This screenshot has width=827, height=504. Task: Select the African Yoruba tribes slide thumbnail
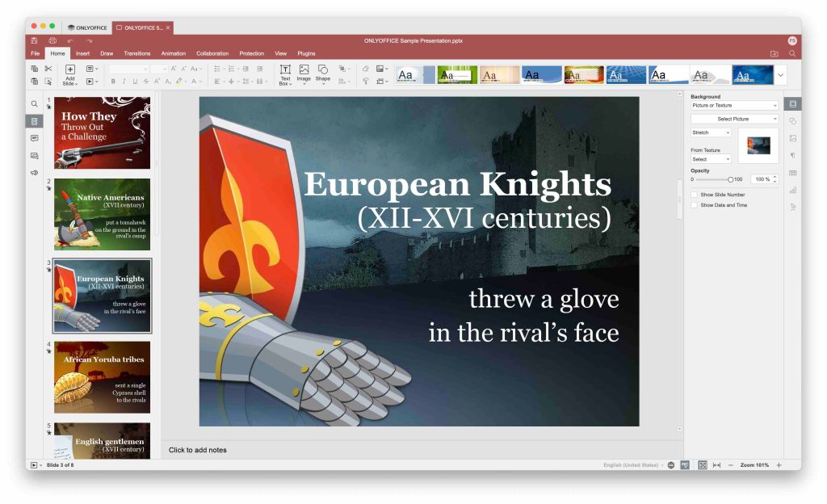pyautogui.click(x=102, y=377)
